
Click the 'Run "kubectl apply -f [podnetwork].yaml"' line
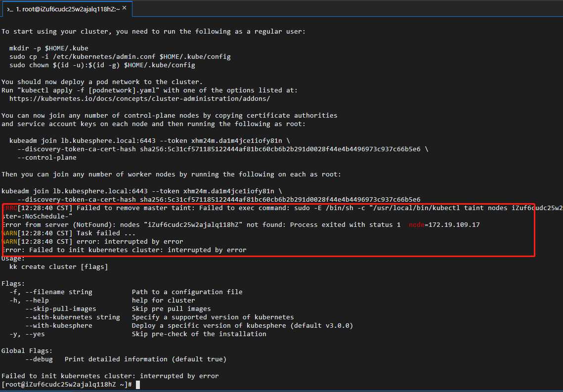149,90
